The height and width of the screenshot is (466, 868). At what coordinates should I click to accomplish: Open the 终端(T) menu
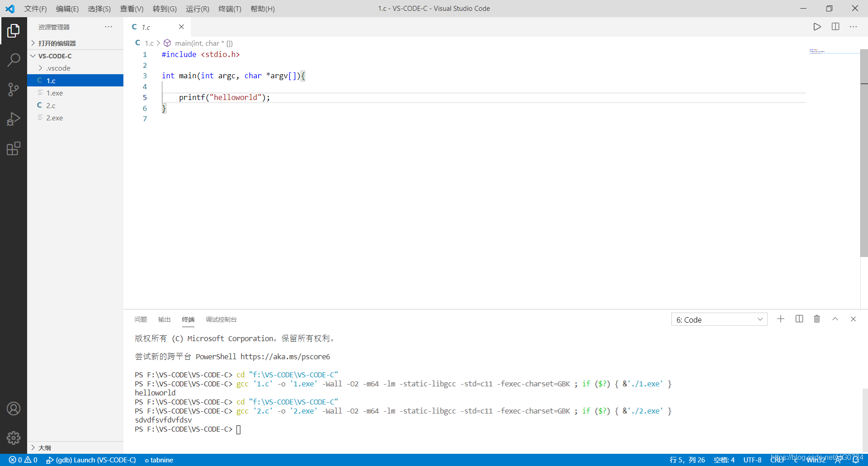[230, 9]
